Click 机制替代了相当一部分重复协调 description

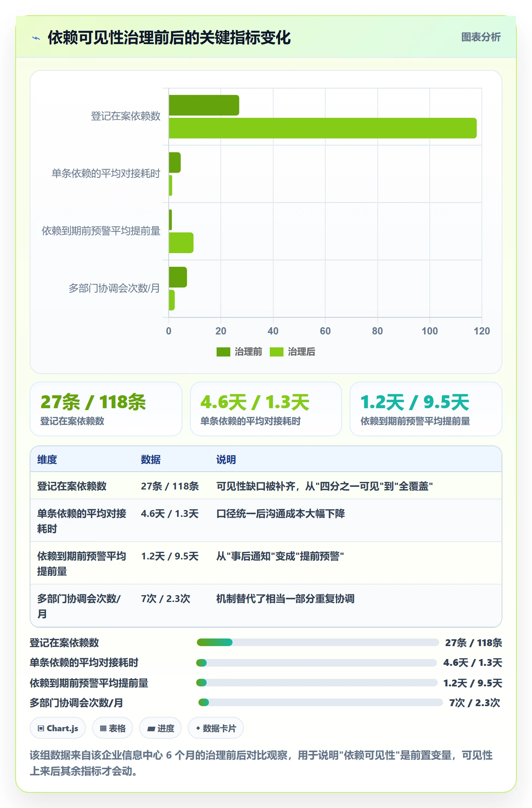285,599
